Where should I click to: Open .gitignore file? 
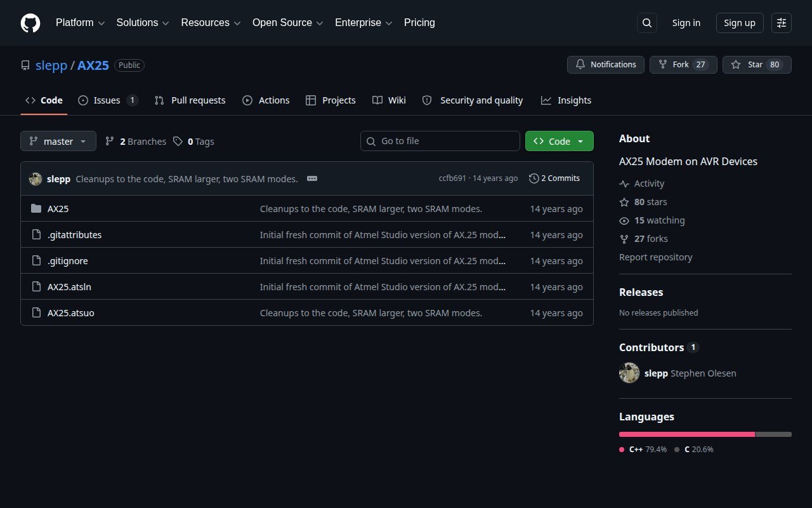(68, 260)
